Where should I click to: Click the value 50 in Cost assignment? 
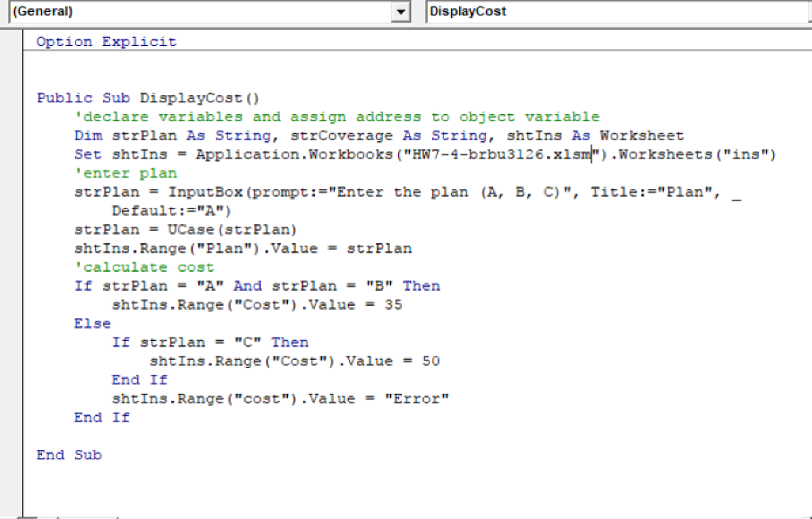coord(431,361)
